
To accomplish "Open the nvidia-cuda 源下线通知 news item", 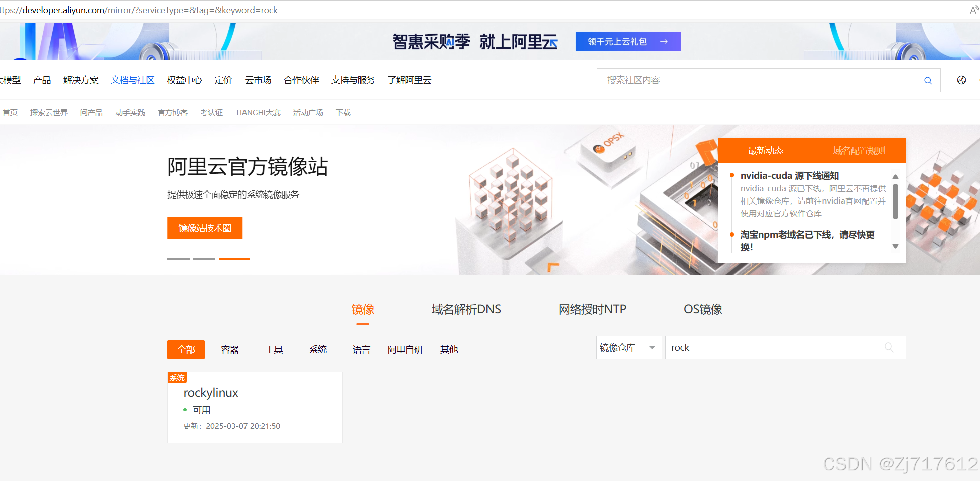I will (x=790, y=176).
